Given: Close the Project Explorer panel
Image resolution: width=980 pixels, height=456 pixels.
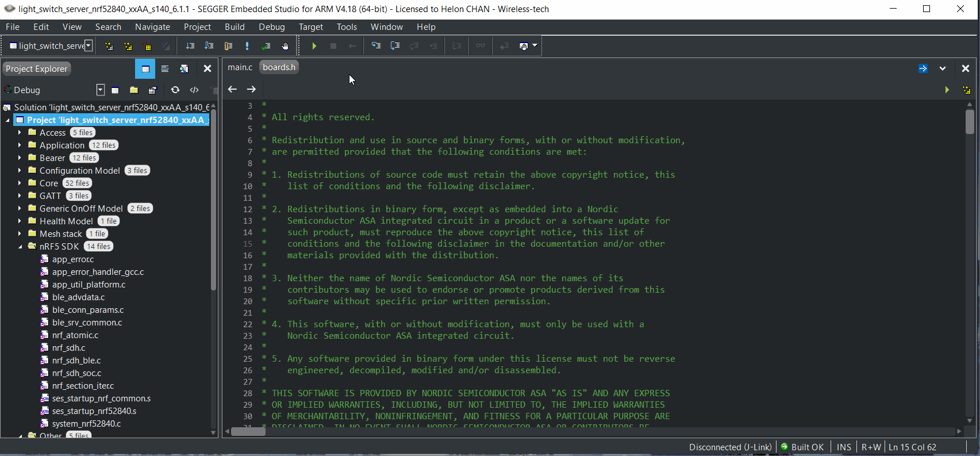Looking at the screenshot, I should click(x=207, y=68).
